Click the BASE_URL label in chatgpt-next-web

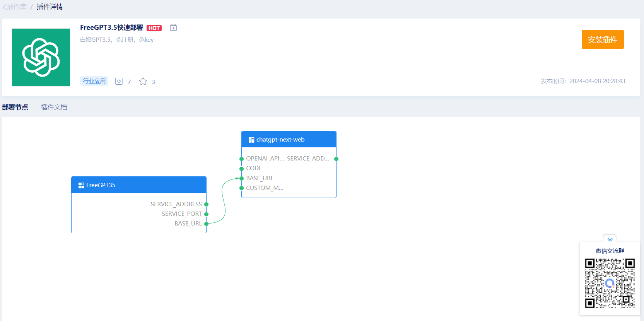pos(260,178)
